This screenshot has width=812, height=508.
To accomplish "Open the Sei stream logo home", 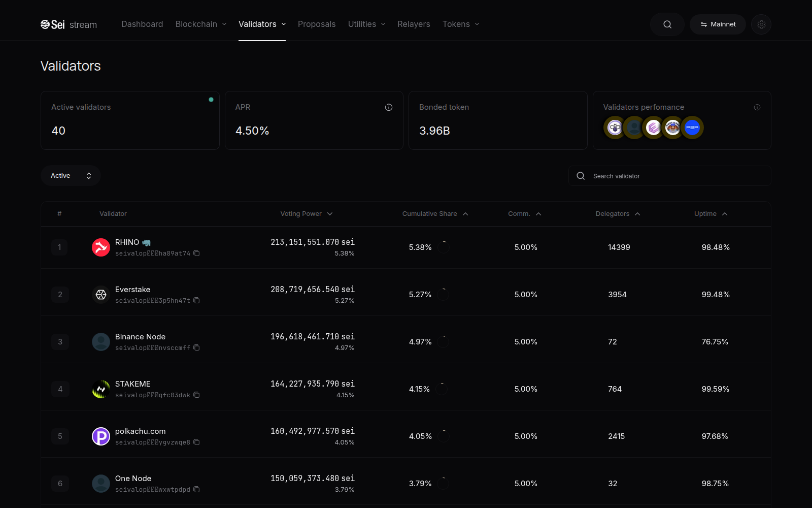I will [x=69, y=24].
